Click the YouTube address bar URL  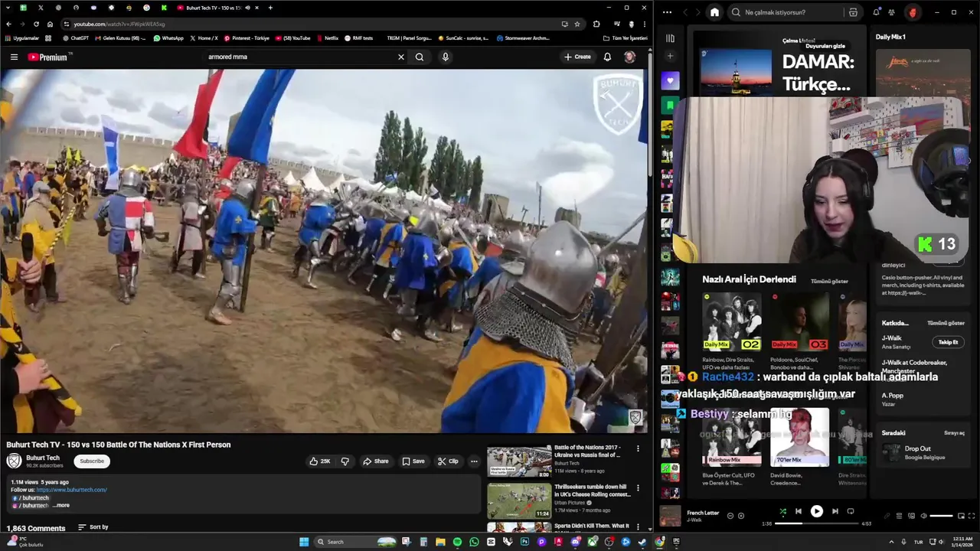pos(119,24)
